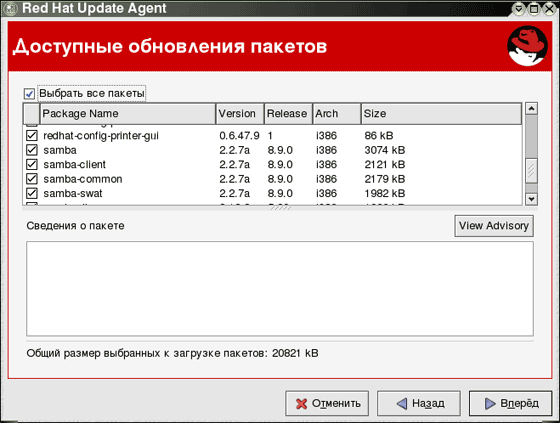Click the 1982 kB size value
The height and width of the screenshot is (423, 560).
click(385, 193)
